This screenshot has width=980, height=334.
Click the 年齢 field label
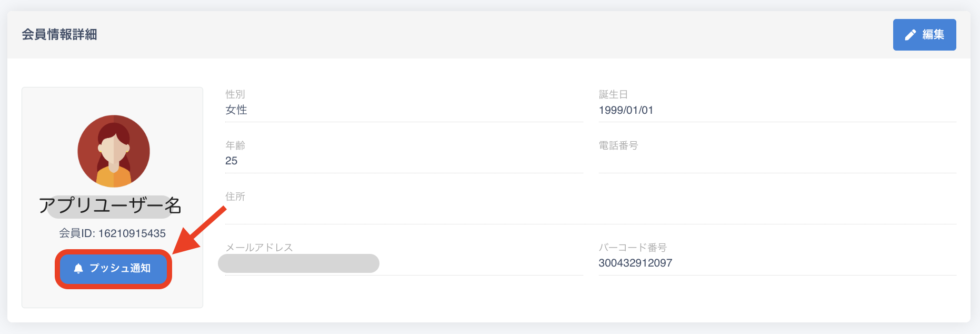[235, 145]
